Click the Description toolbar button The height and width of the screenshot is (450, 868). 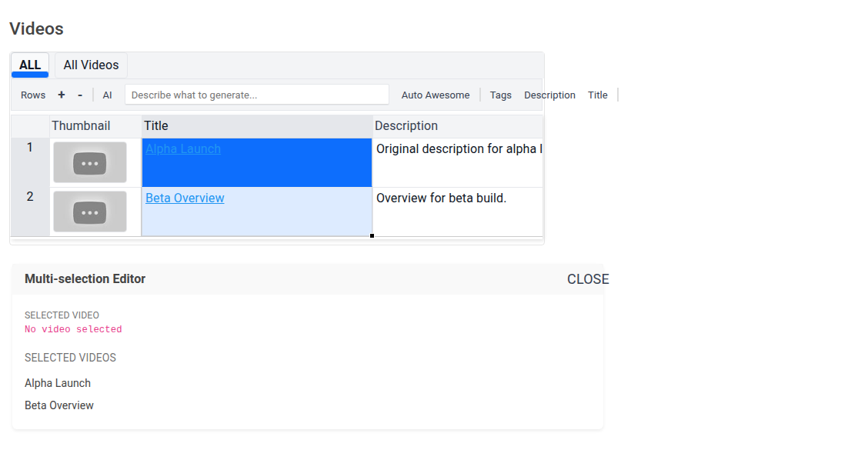(x=549, y=95)
